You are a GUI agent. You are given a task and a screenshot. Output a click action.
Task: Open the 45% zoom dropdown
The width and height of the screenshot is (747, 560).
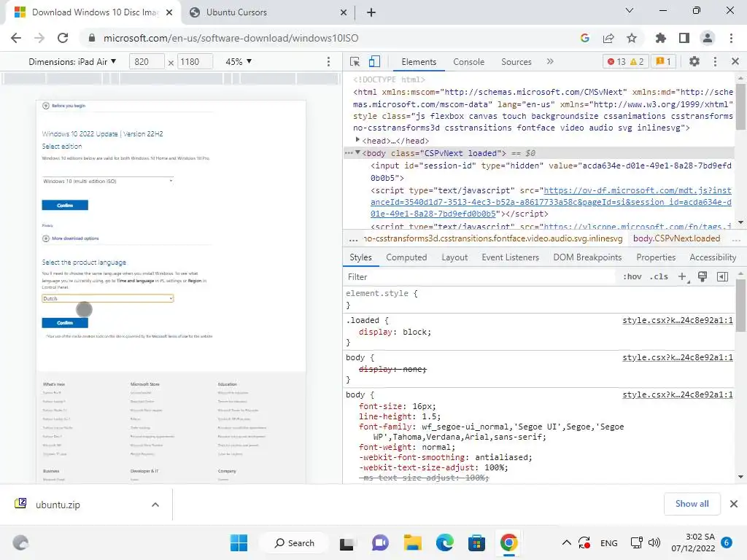(239, 62)
